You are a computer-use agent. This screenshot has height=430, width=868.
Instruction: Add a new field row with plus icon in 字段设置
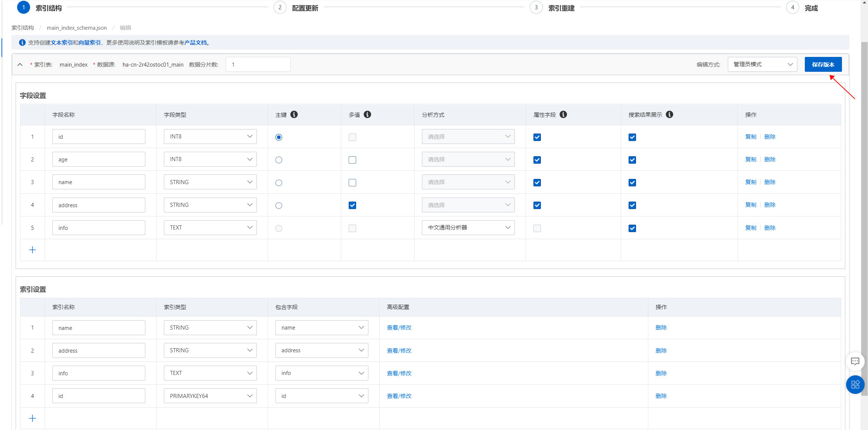click(32, 250)
